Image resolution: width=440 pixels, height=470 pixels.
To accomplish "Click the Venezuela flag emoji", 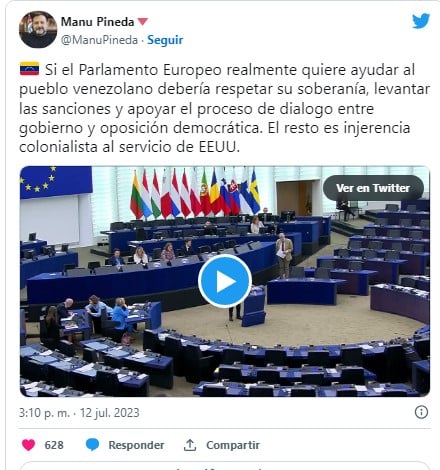I will click(x=29, y=69).
